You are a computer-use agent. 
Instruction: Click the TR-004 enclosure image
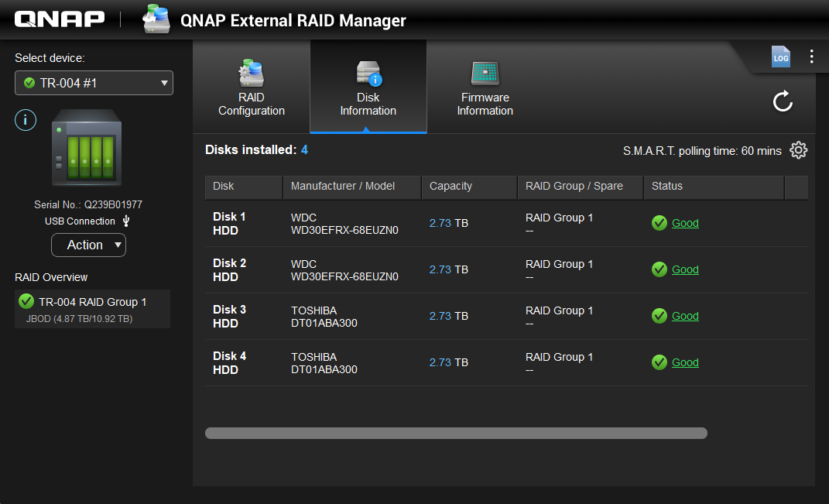point(86,148)
